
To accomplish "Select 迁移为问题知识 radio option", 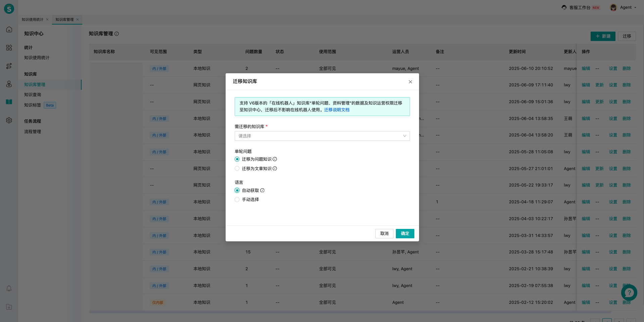I will [237, 159].
